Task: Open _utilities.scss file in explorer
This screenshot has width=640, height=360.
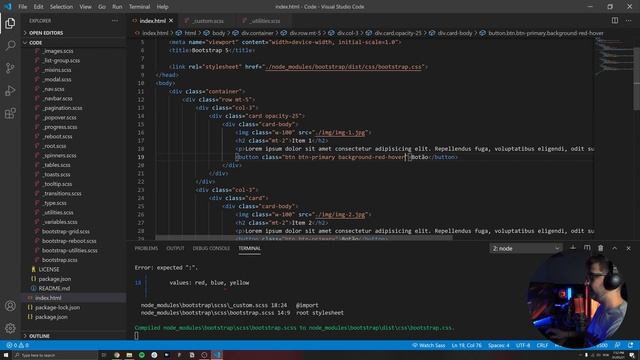Action: coord(58,212)
